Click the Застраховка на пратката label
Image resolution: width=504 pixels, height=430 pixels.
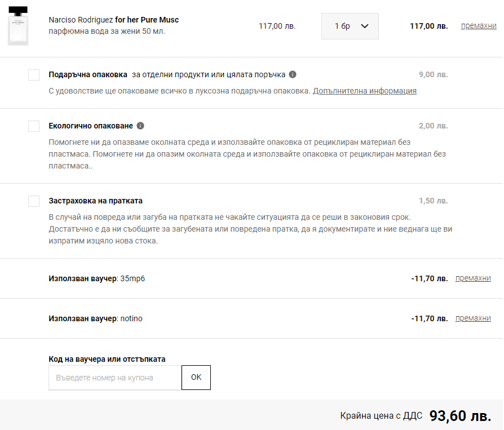(95, 201)
